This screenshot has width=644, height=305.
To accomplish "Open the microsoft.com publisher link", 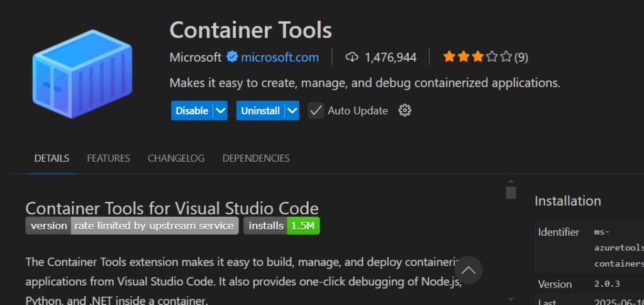I will (280, 57).
